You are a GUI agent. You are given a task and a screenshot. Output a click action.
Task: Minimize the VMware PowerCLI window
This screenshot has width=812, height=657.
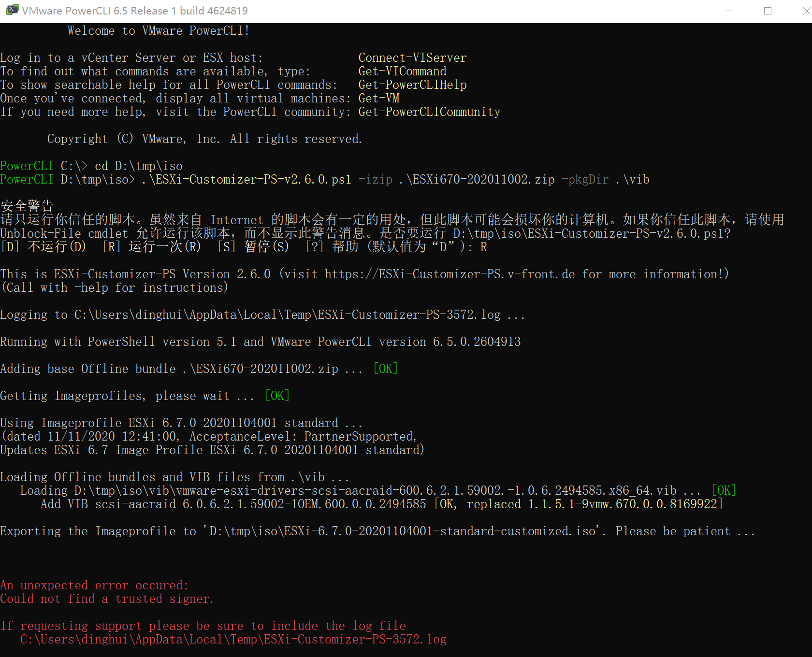pos(729,11)
